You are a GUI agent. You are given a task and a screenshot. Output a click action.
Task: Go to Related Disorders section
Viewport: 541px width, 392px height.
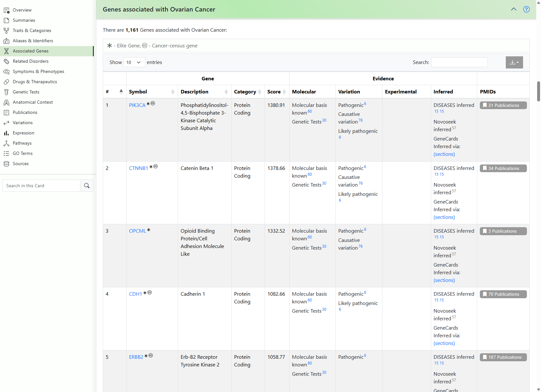pos(30,61)
